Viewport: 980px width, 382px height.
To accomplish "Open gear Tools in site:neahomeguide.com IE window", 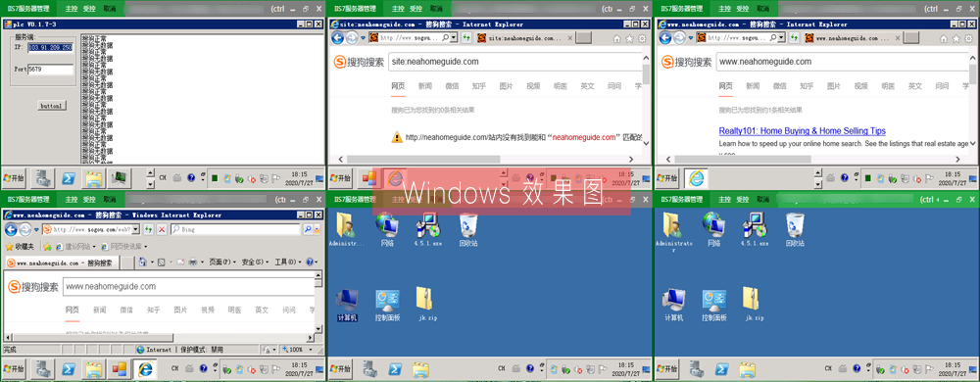I will (641, 38).
